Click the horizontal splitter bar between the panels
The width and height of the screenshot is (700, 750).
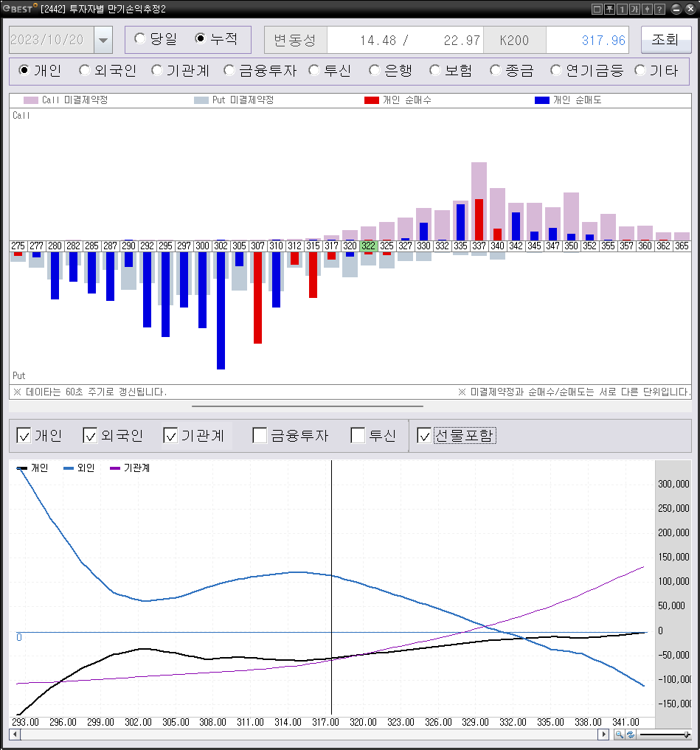(308, 406)
